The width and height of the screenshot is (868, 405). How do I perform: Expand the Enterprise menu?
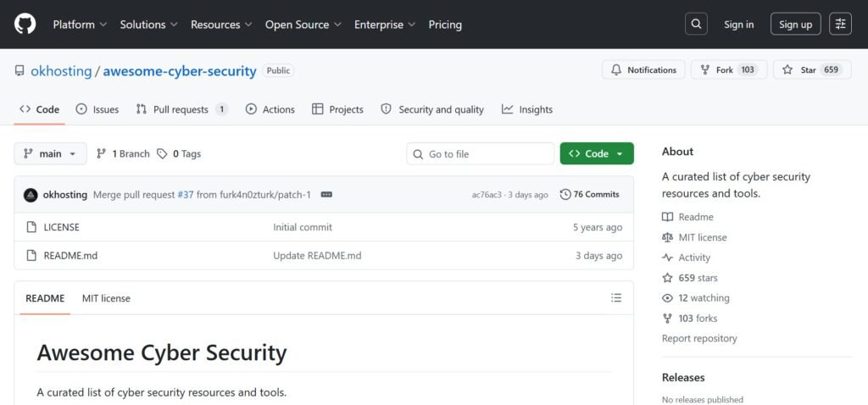pyautogui.click(x=385, y=25)
